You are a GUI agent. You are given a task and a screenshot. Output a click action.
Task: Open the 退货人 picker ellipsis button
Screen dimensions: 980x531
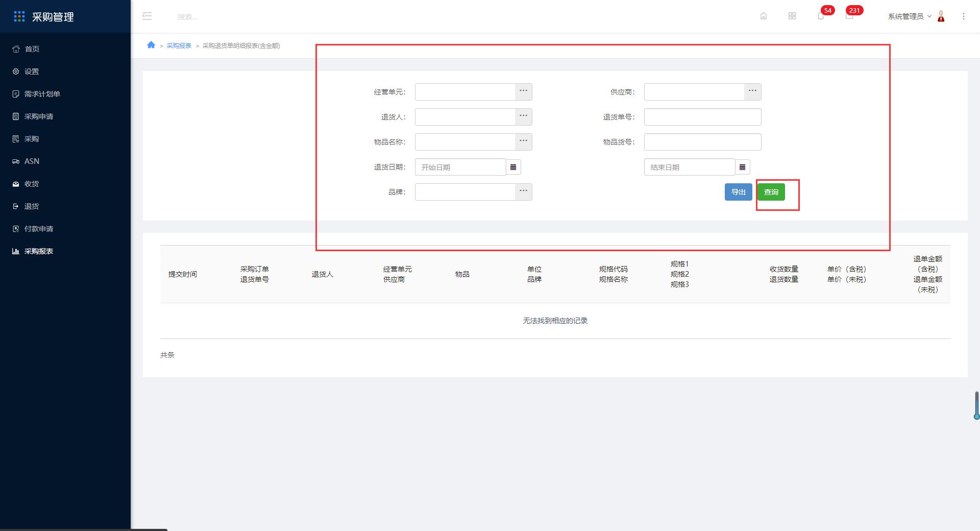tap(524, 117)
